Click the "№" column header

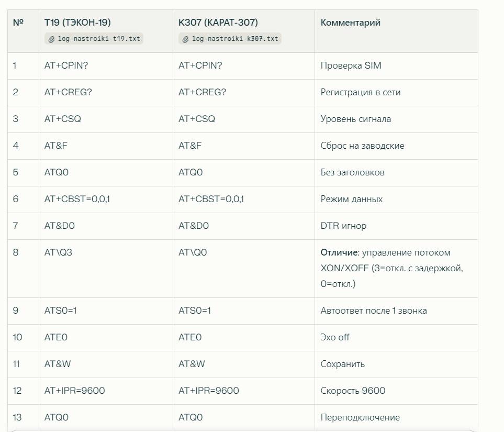[x=18, y=23]
